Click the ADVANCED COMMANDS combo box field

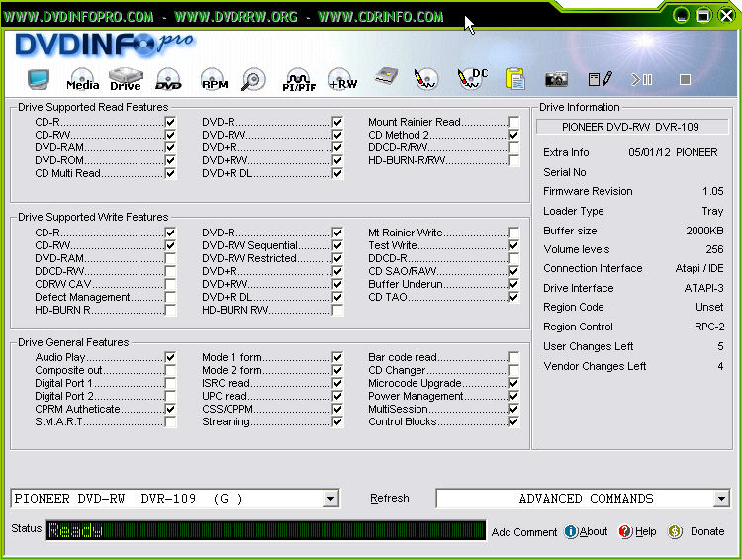tap(583, 498)
